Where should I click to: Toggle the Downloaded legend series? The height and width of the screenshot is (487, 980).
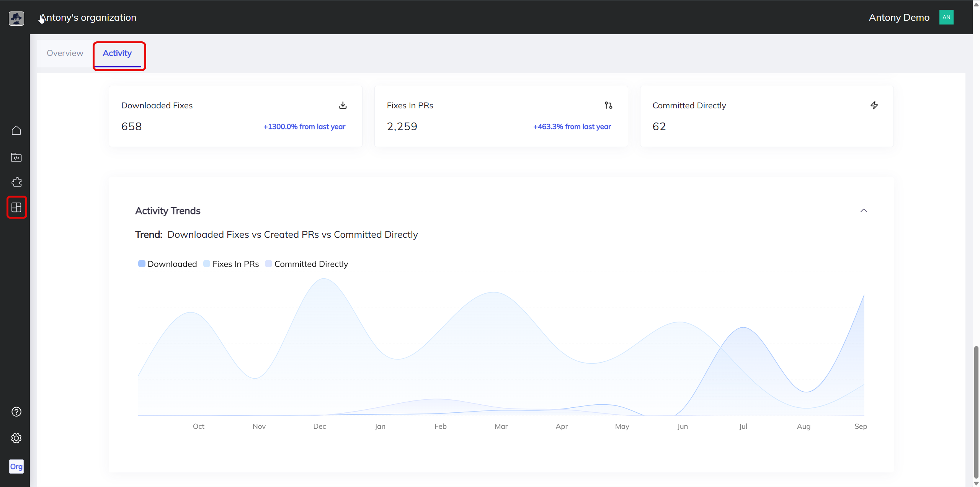point(168,264)
